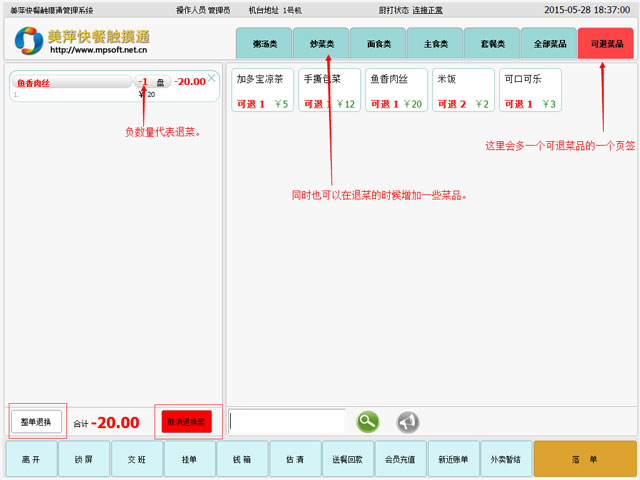Image resolution: width=640 pixels, height=480 pixels.
Task: Open the 钱箱 cash drawer
Action: [243, 459]
